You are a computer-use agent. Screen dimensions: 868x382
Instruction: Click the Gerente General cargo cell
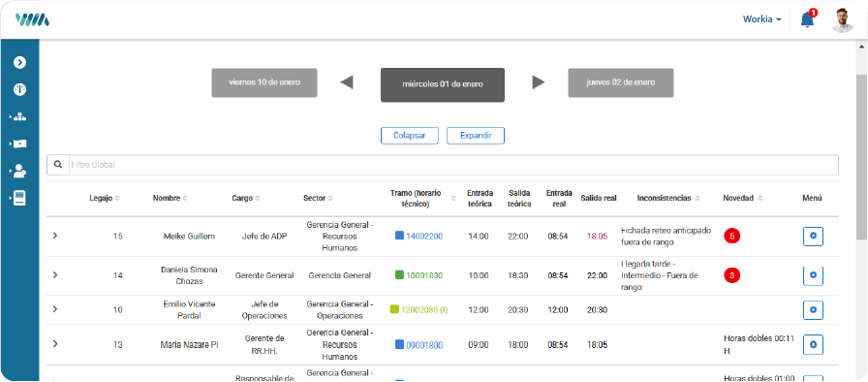point(264,275)
